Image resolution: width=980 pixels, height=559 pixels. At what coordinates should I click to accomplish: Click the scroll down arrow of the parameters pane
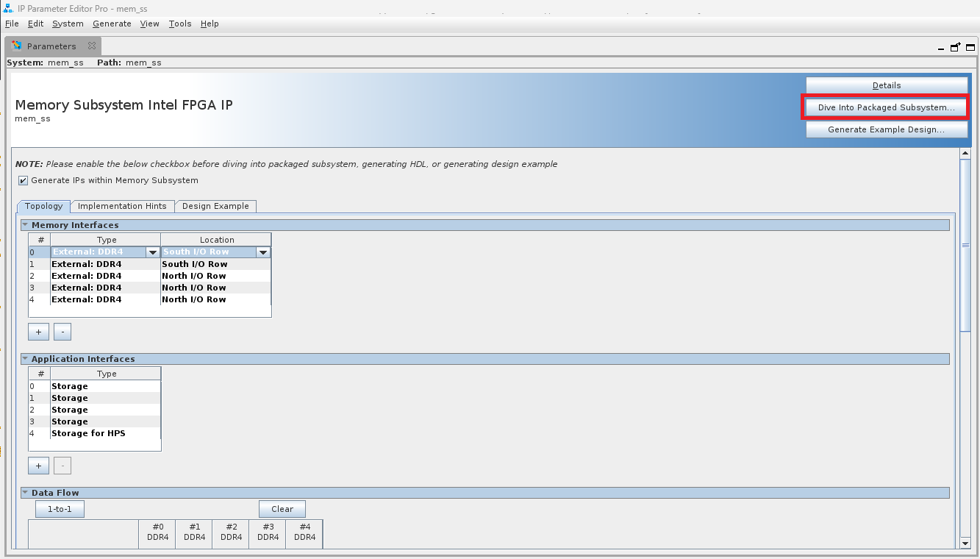click(x=965, y=543)
